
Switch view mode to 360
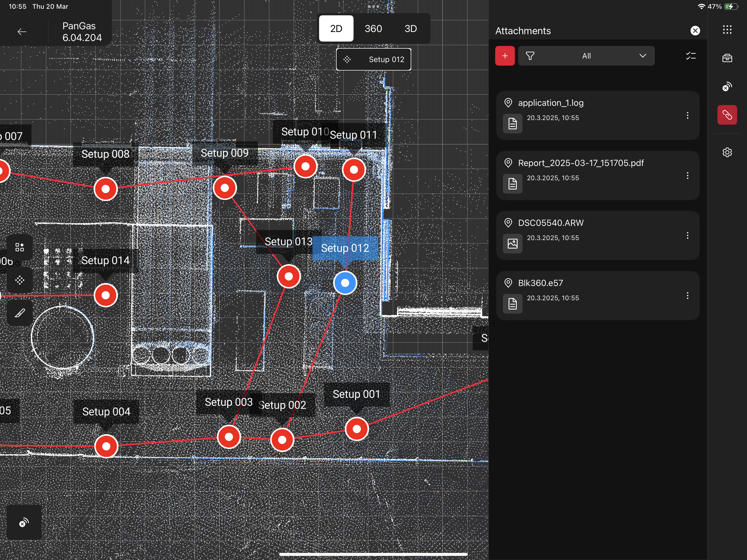tap(373, 29)
